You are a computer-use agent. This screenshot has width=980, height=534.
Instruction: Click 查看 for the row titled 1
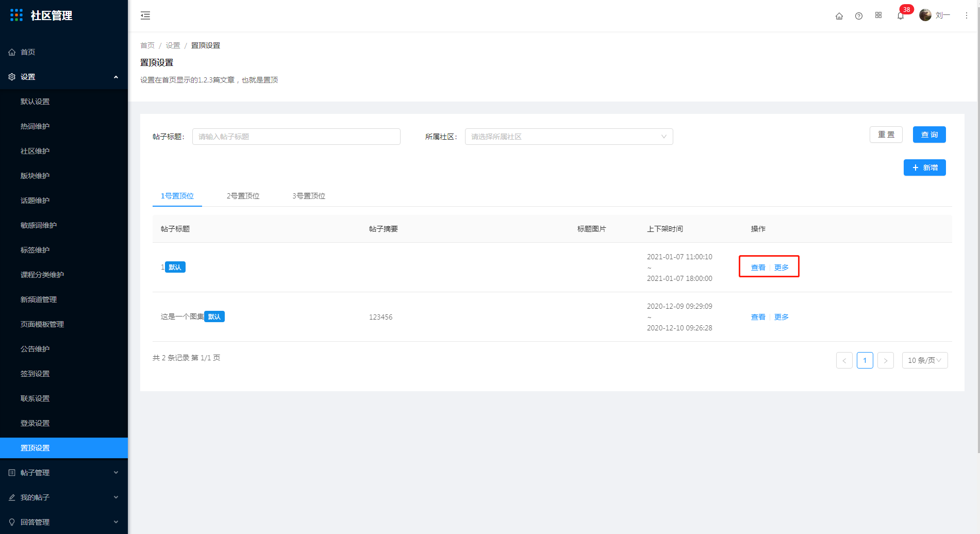point(758,268)
